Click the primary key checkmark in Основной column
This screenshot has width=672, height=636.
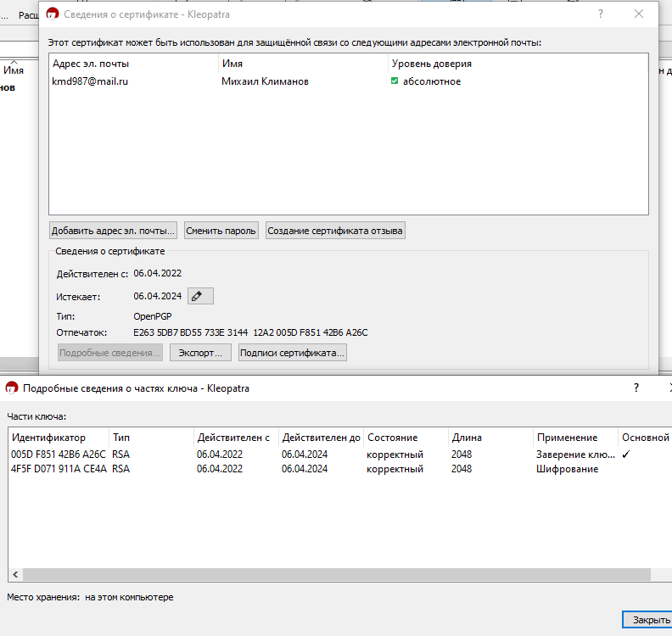click(625, 455)
